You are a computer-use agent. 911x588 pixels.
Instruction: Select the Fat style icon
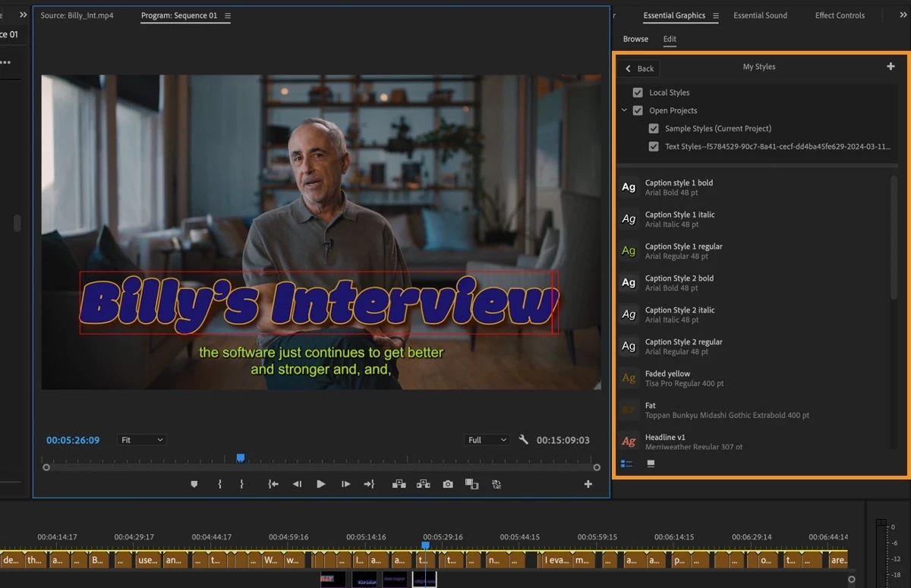click(x=629, y=410)
